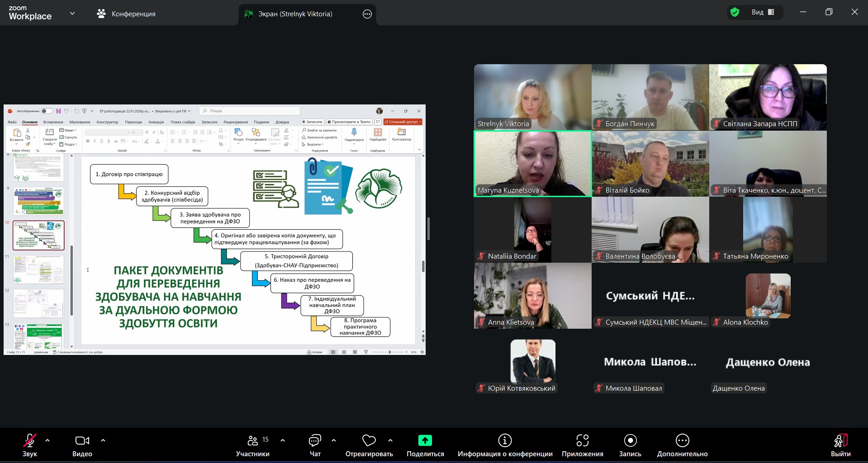Leave the meeting with Exit button

coord(840,445)
